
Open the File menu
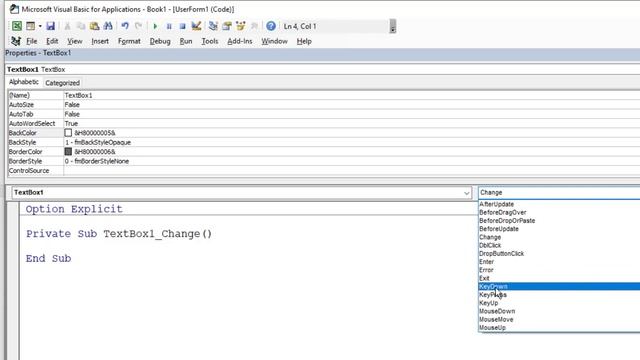point(31,41)
